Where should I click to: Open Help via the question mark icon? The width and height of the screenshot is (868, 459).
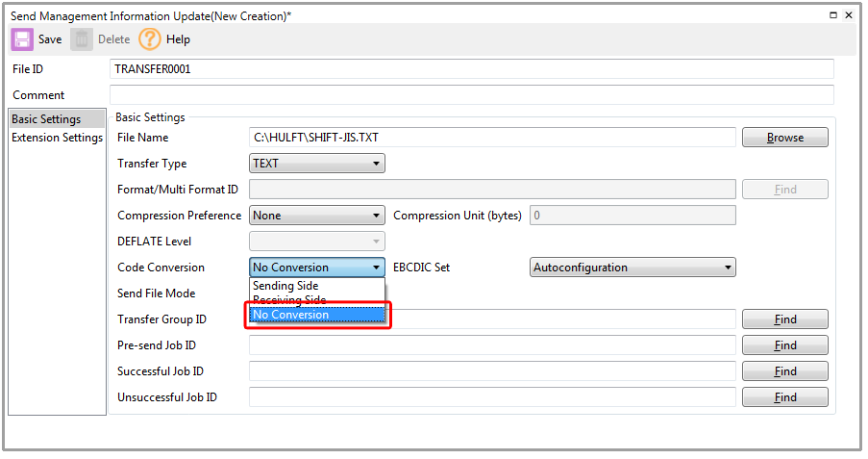coord(150,39)
